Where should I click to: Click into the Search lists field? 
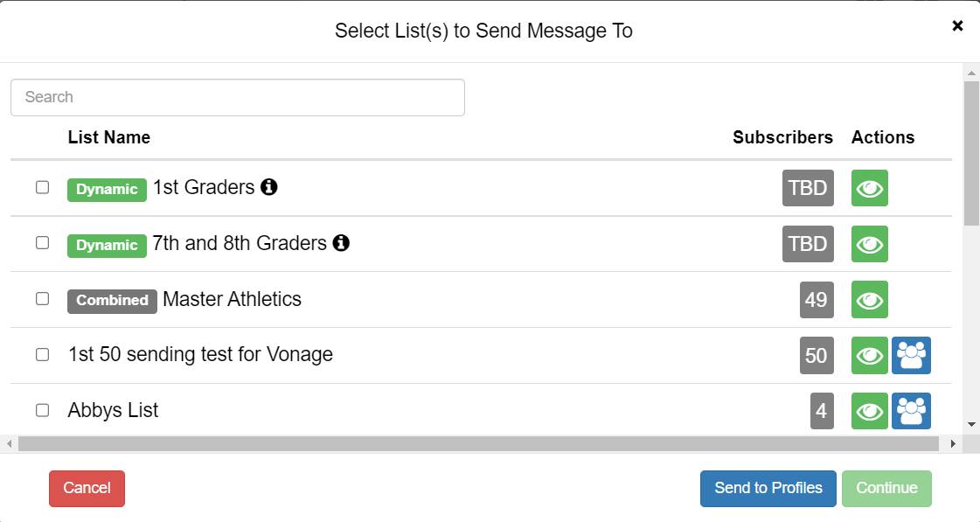coord(238,97)
